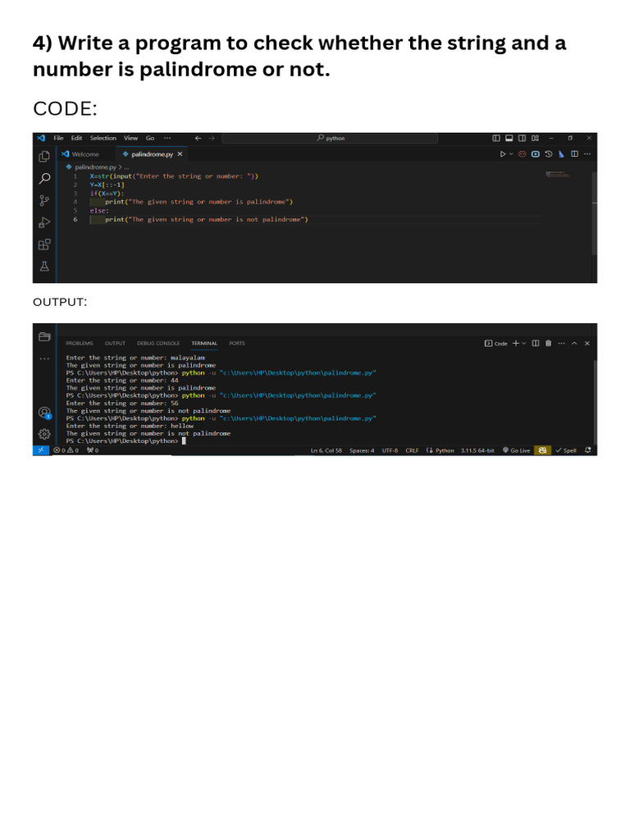Go back with the left arrow
This screenshot has width=630, height=840.
(199, 138)
